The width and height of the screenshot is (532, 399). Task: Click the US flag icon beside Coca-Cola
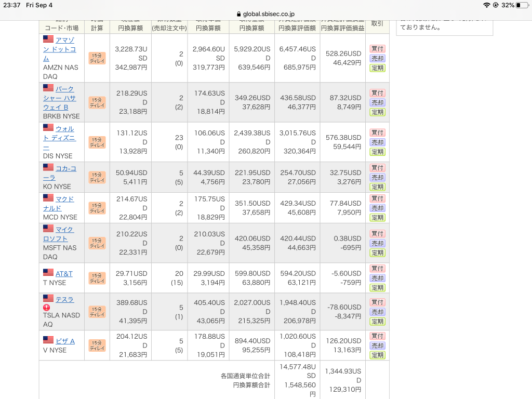(48, 167)
